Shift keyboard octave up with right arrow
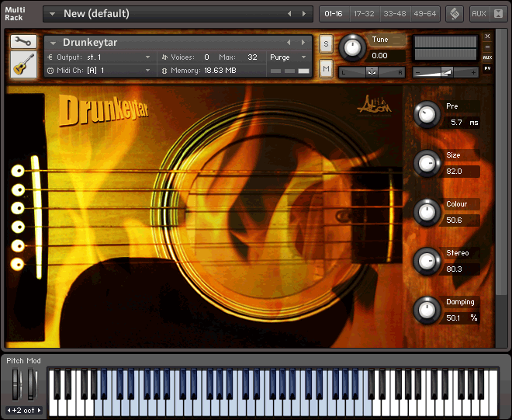The image size is (512, 420). coord(40,410)
